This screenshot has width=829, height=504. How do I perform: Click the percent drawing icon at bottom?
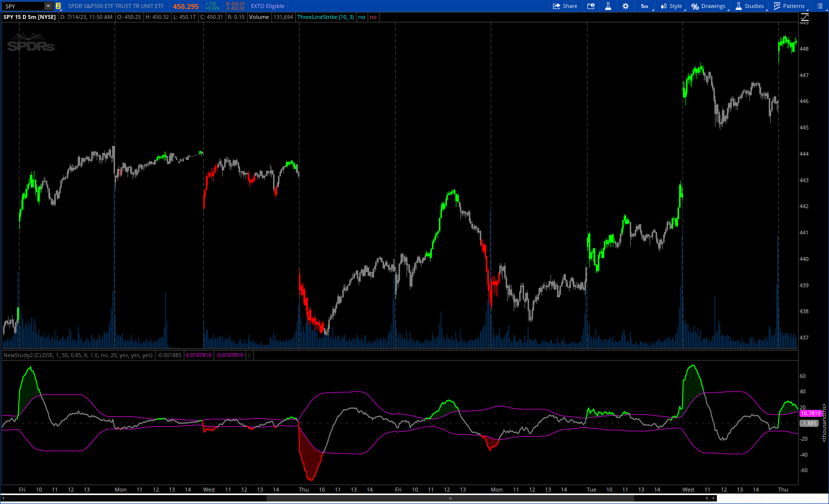[762, 499]
